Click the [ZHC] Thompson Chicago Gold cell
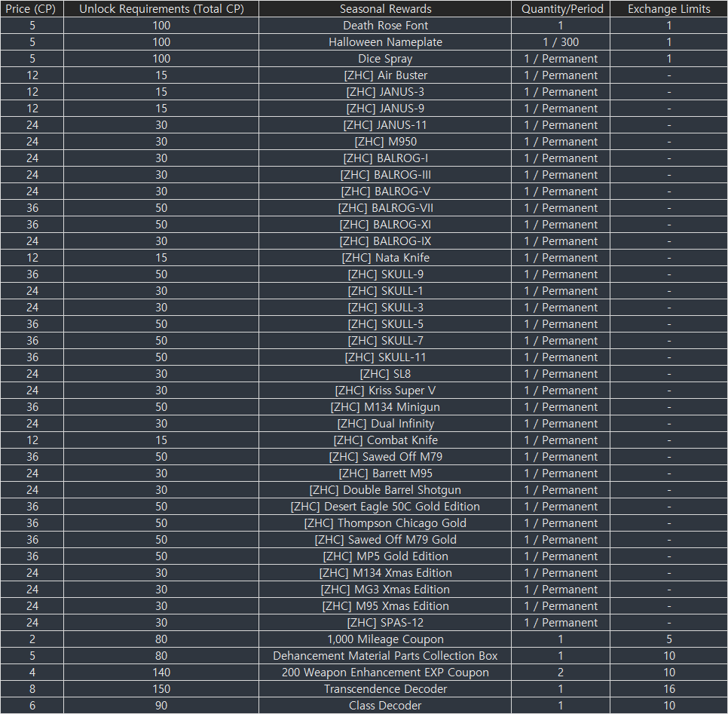Image resolution: width=728 pixels, height=714 pixels. pyautogui.click(x=385, y=523)
